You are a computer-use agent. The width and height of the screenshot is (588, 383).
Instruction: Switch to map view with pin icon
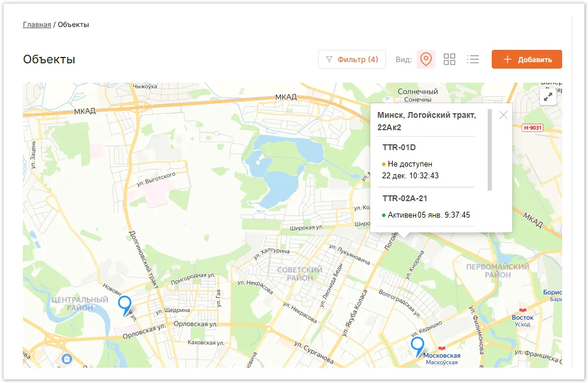(425, 59)
